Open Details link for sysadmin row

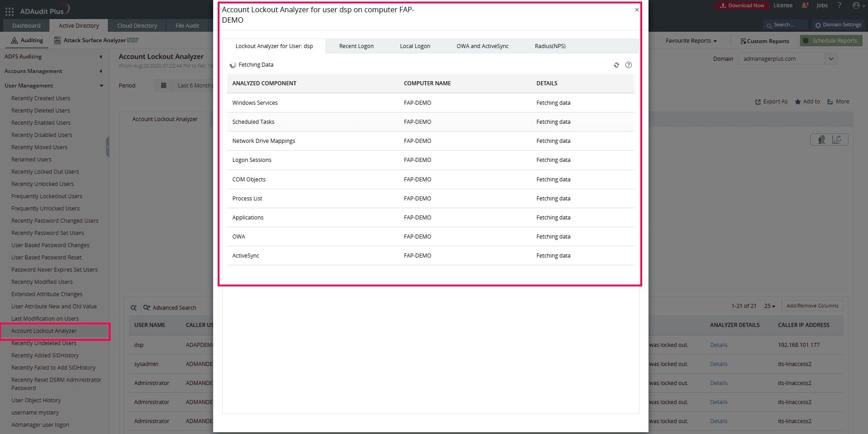(x=718, y=364)
